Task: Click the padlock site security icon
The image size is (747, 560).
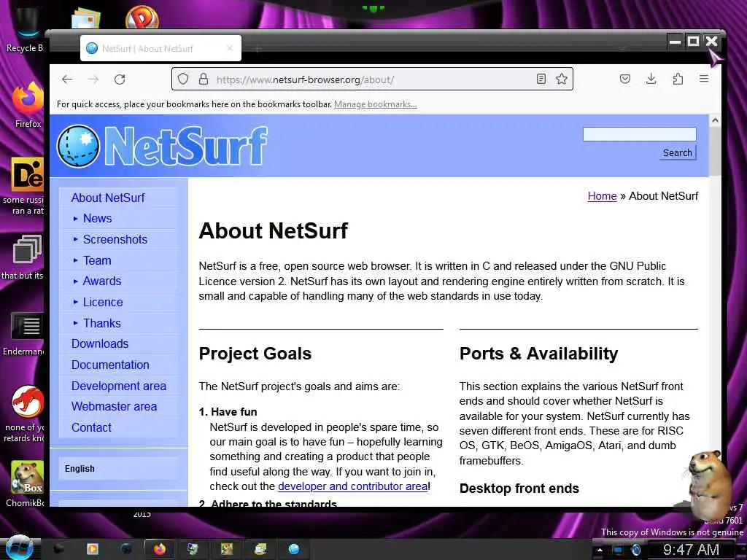Action: (204, 79)
